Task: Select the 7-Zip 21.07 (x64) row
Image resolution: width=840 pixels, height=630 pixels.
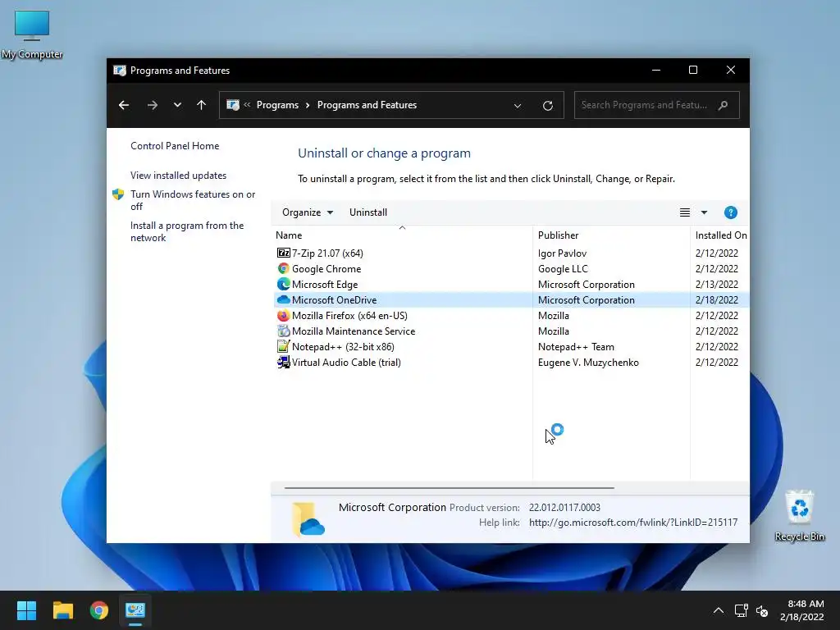Action: (511, 253)
